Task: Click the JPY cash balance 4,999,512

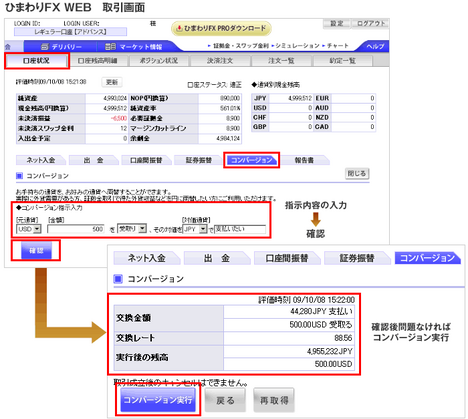Action: pos(300,98)
